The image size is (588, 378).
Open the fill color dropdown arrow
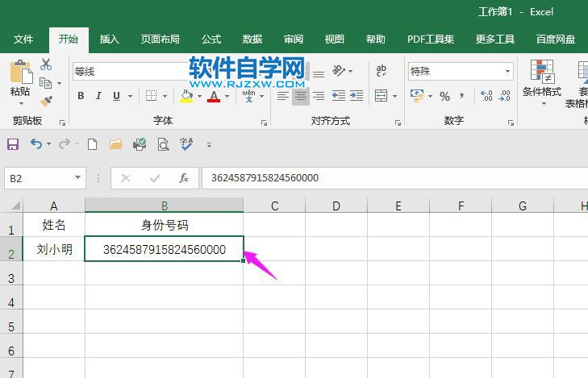[199, 96]
